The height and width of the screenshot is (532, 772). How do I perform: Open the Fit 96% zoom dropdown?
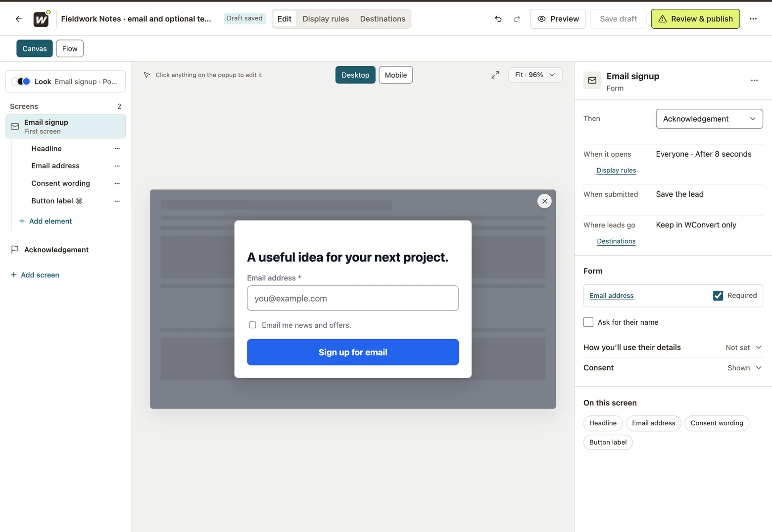click(x=535, y=75)
